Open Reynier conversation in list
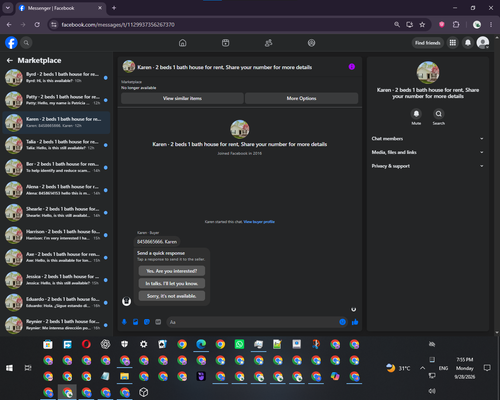The image size is (500, 400). click(x=56, y=325)
